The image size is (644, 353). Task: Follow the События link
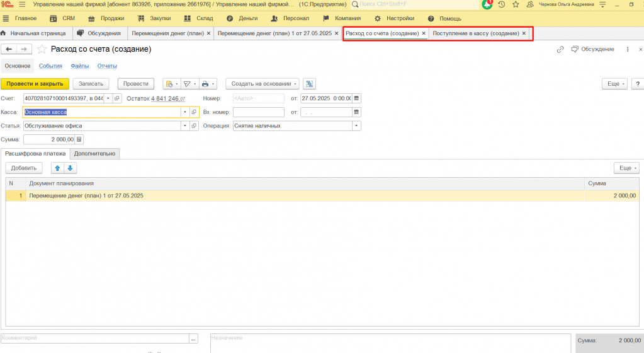tap(50, 66)
